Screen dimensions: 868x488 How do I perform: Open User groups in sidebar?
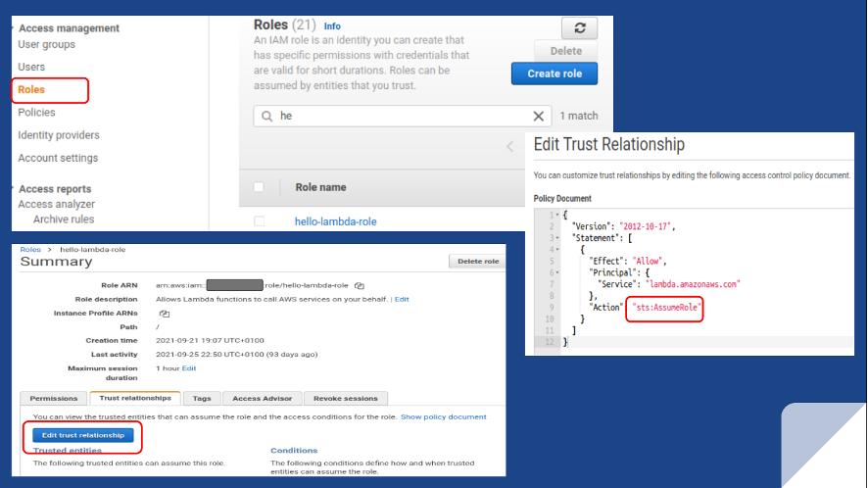click(46, 44)
